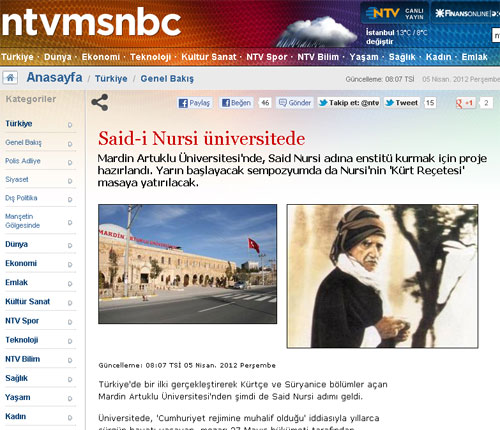The height and width of the screenshot is (430, 500).
Task: View the Mardin Artuklu University photo
Action: [187, 264]
